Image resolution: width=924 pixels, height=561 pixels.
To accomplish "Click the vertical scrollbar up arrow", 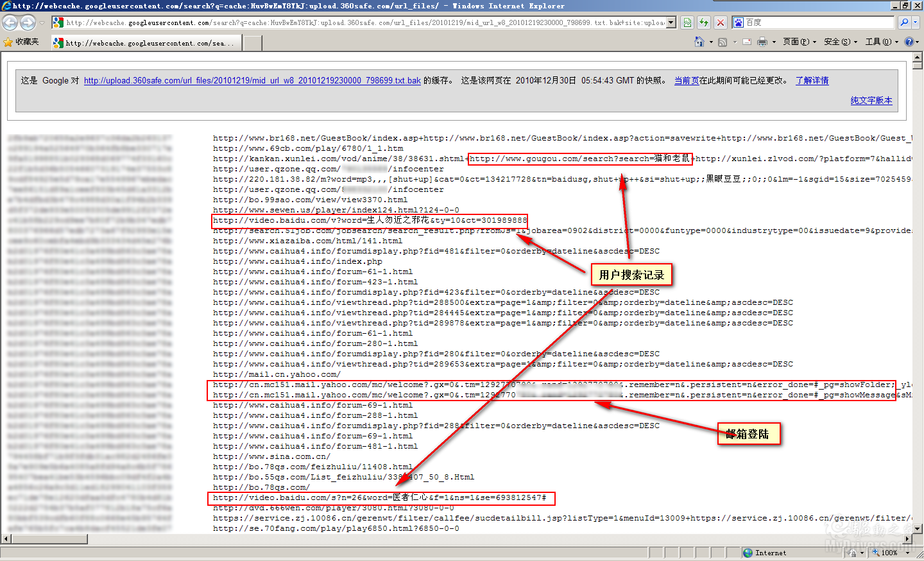I will point(918,58).
